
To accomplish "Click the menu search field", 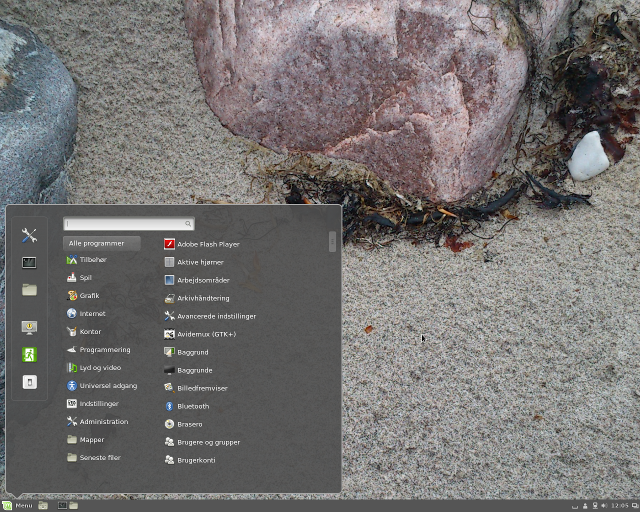I will (128, 224).
